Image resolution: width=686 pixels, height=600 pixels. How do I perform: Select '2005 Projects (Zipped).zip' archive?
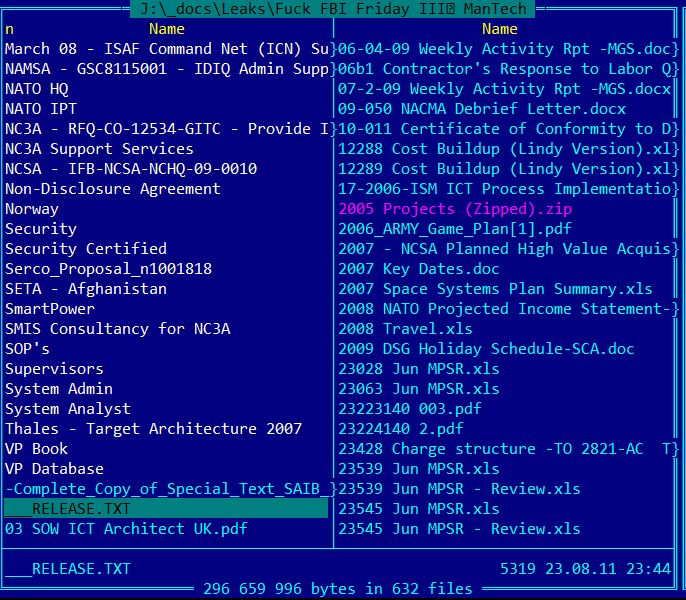pyautogui.click(x=455, y=209)
